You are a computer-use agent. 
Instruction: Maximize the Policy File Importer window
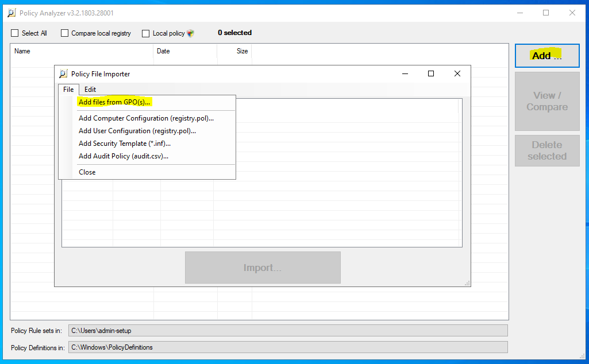pos(431,73)
